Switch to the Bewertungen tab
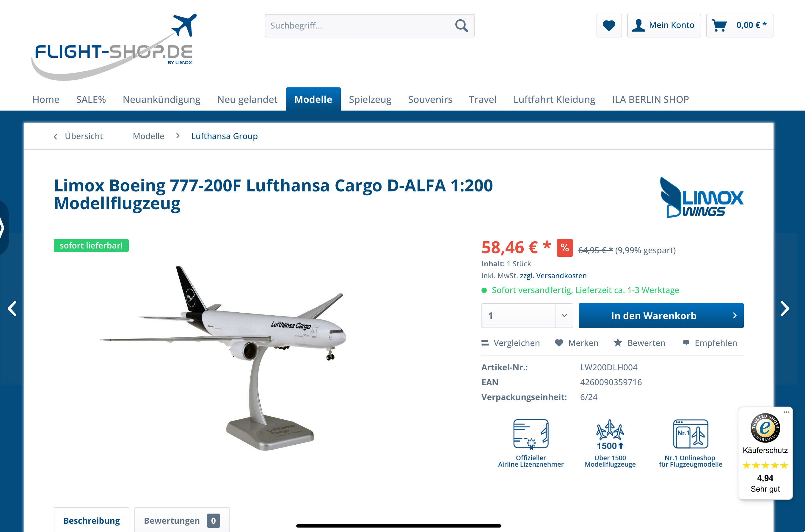This screenshot has height=532, width=805. [x=182, y=520]
